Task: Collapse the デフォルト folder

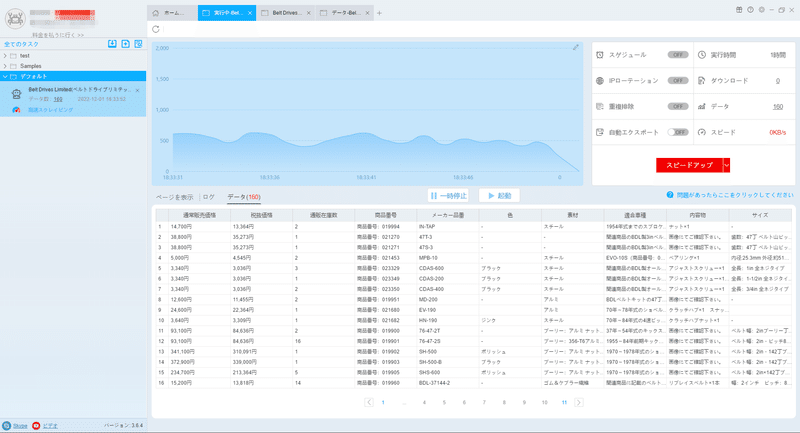Action: pos(5,77)
